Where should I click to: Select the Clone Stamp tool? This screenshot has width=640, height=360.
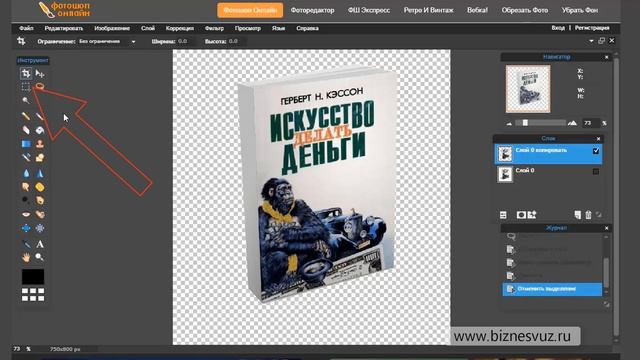coord(40,144)
